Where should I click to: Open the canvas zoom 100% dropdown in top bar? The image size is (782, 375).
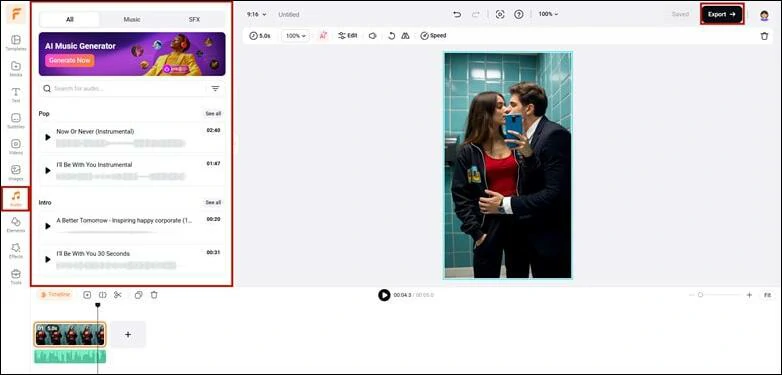pos(548,14)
